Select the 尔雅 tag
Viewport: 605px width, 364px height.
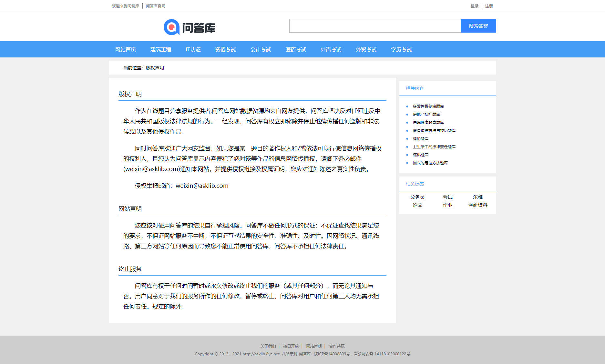pyautogui.click(x=478, y=197)
